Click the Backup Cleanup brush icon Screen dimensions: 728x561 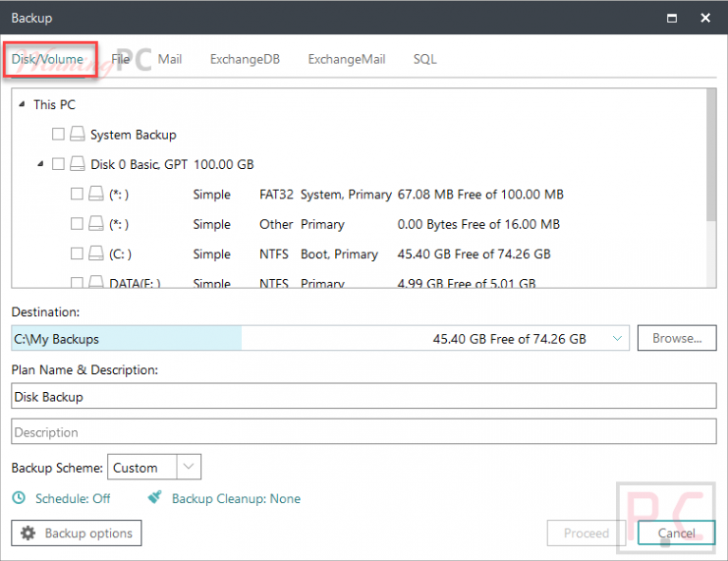point(155,497)
